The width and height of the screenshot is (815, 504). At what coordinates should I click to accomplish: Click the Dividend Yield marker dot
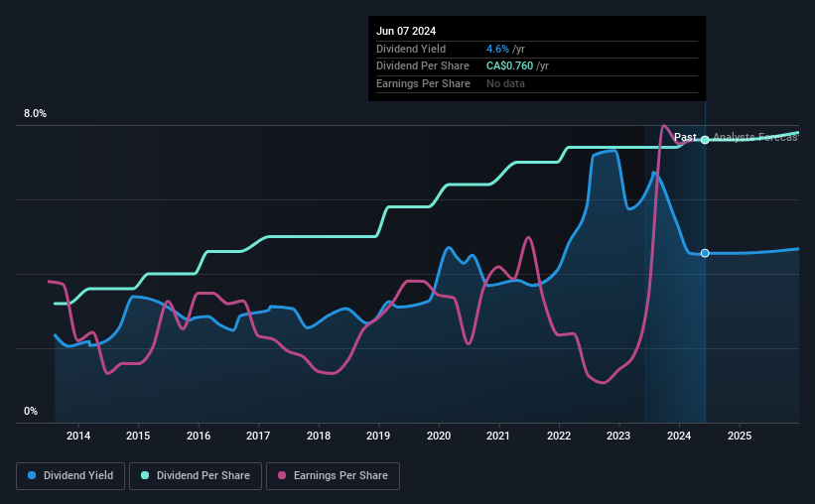[x=705, y=253]
